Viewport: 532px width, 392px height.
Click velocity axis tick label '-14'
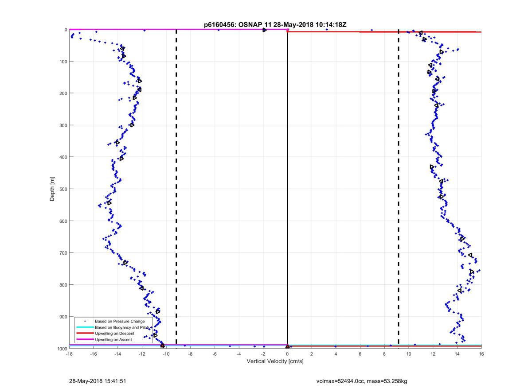pos(117,354)
